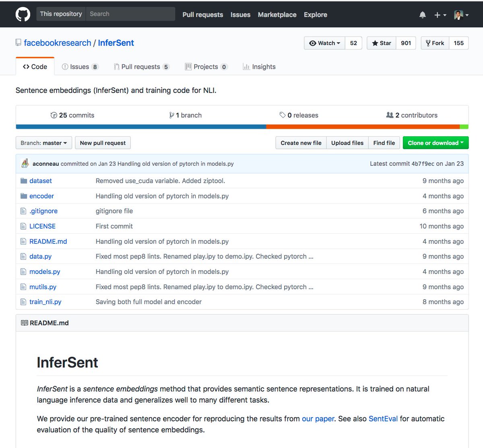Viewport: 483px width, 448px height.
Task: Open the notifications bell
Action: 422,15
